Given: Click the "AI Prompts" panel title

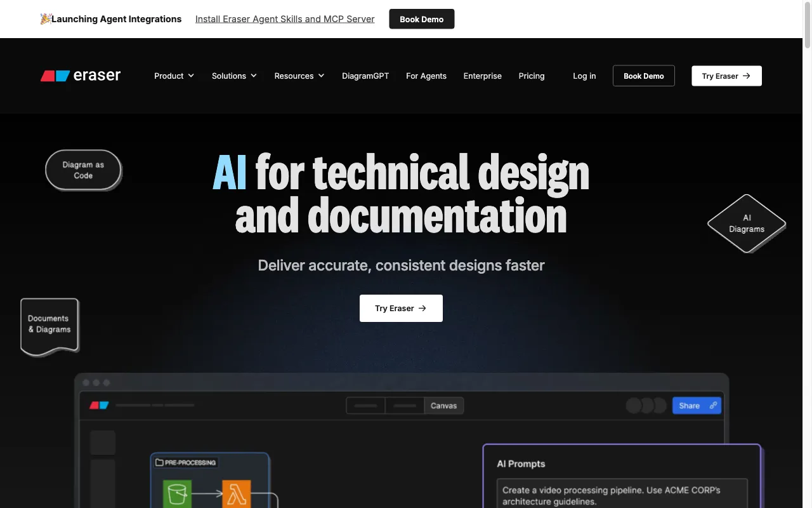Looking at the screenshot, I should [x=521, y=464].
